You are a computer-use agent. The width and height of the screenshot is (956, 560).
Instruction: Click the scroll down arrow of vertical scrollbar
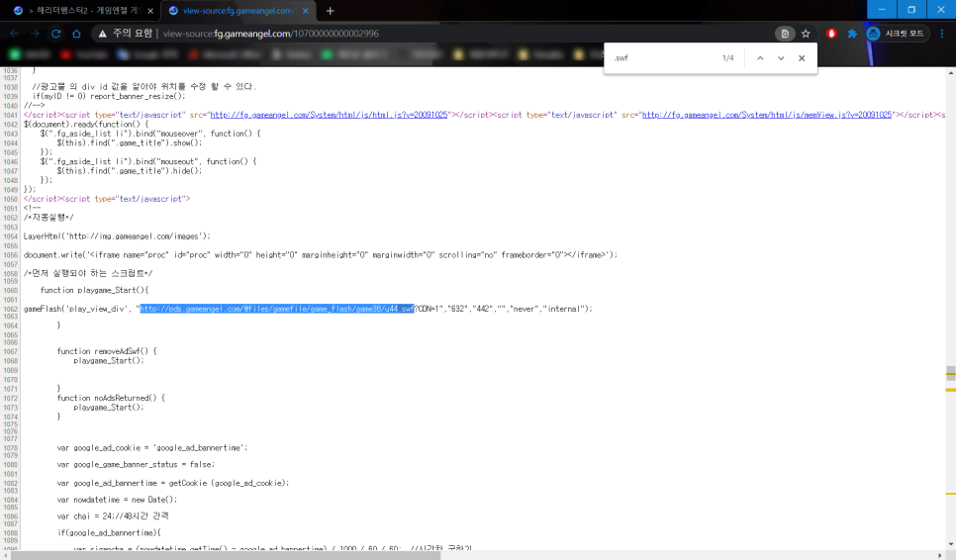click(950, 544)
